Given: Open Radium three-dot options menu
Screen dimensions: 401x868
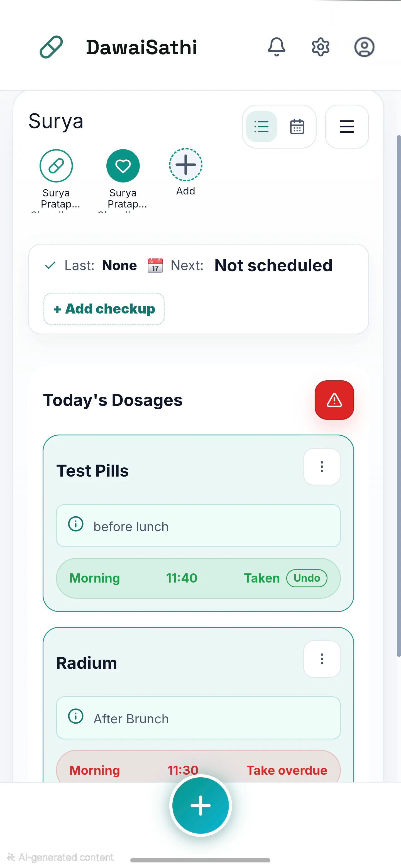Looking at the screenshot, I should pos(322,659).
